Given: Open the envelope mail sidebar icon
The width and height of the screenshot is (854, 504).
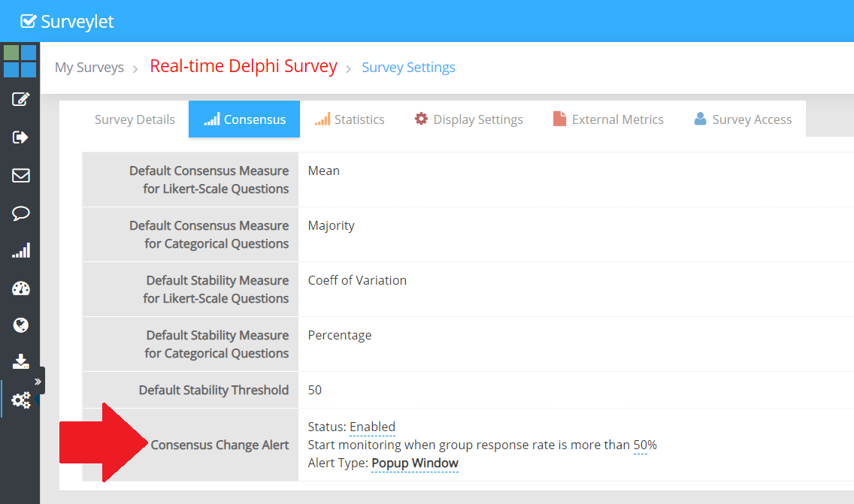Looking at the screenshot, I should pyautogui.click(x=20, y=176).
